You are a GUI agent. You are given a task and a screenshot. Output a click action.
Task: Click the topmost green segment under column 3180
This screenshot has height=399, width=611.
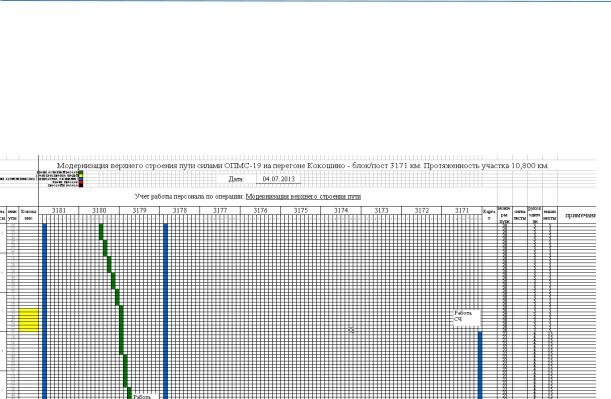pos(101,232)
